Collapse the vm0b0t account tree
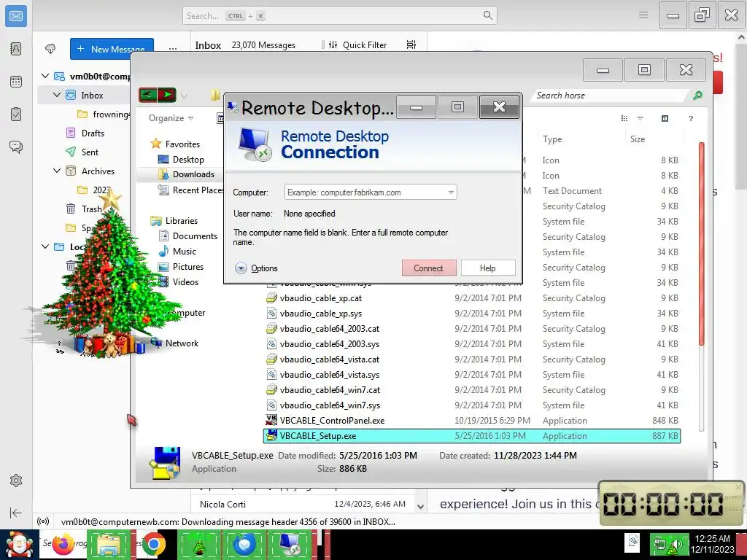This screenshot has width=747, height=560. click(x=45, y=76)
